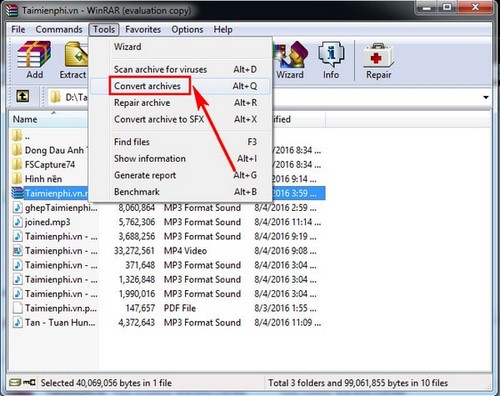500x396 pixels.
Task: Click the Dong Dau Anh folder icon
Action: click(17, 150)
